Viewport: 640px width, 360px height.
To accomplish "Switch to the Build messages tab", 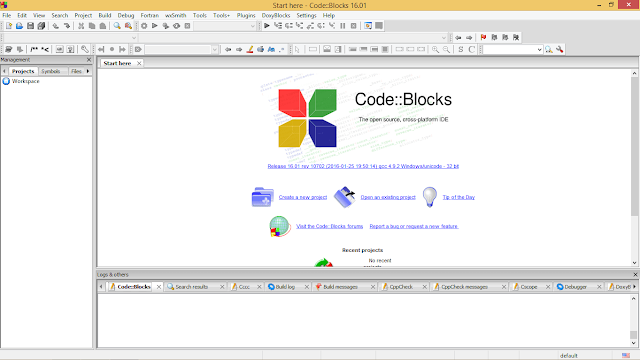I will 340,287.
